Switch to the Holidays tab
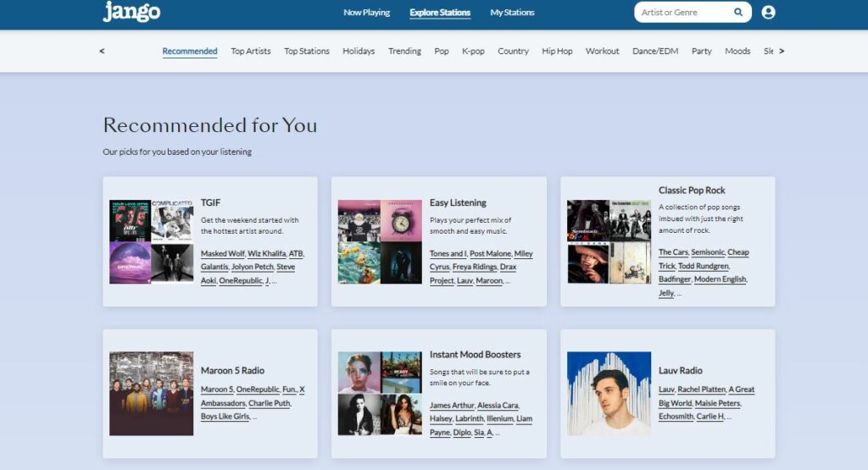This screenshot has height=470, width=868. click(359, 51)
